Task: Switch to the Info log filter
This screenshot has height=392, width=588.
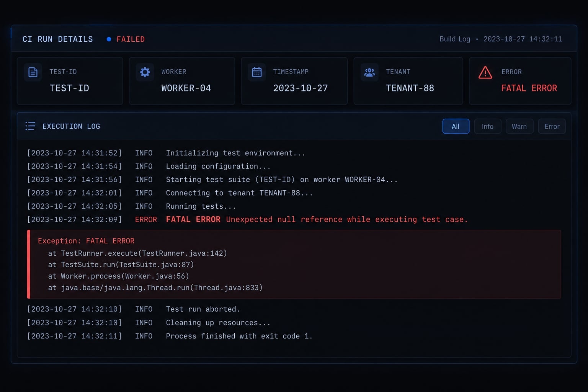Action: 487,126
